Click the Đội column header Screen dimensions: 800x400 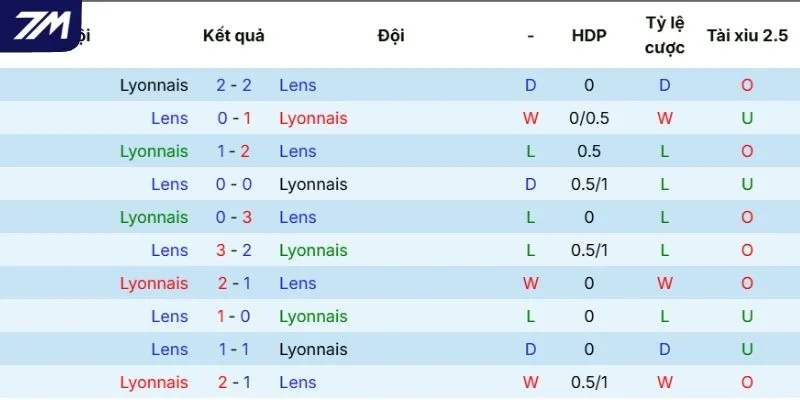click(391, 36)
